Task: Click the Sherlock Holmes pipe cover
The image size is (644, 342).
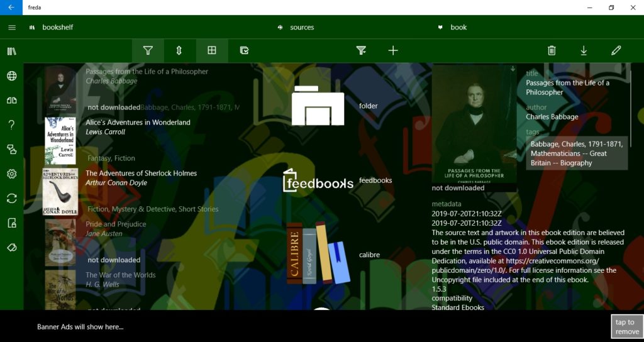Action: tap(60, 192)
